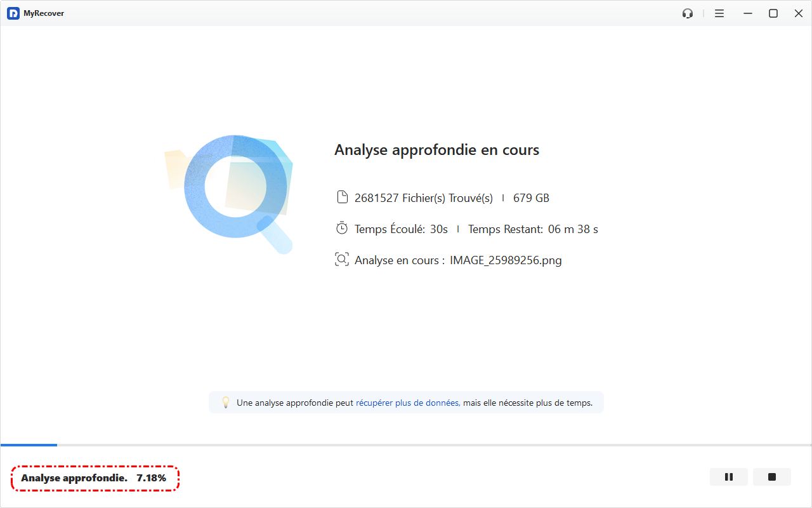Click the Temps Restant 06 m 38 s text
This screenshot has width=812, height=508.
click(x=533, y=229)
